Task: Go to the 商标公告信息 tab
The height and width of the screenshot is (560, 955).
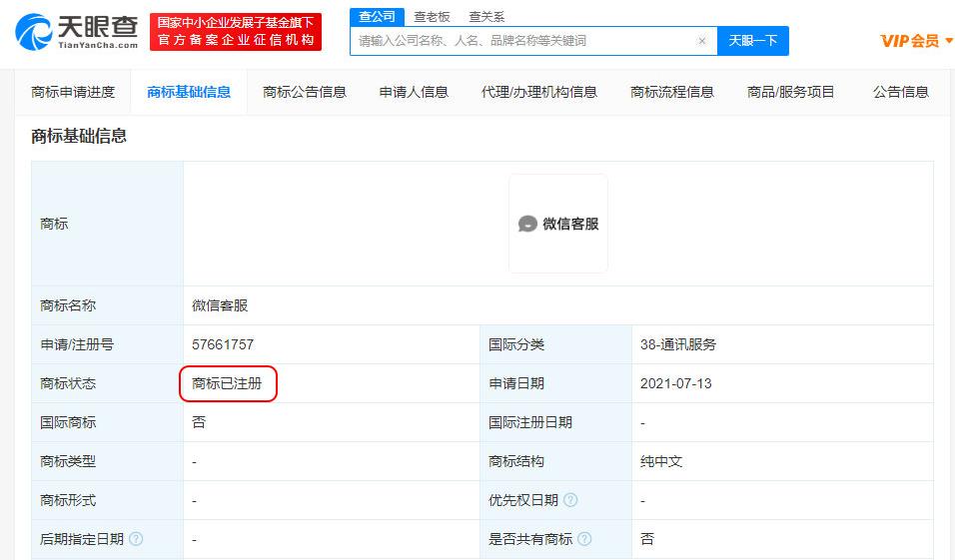Action: [305, 92]
